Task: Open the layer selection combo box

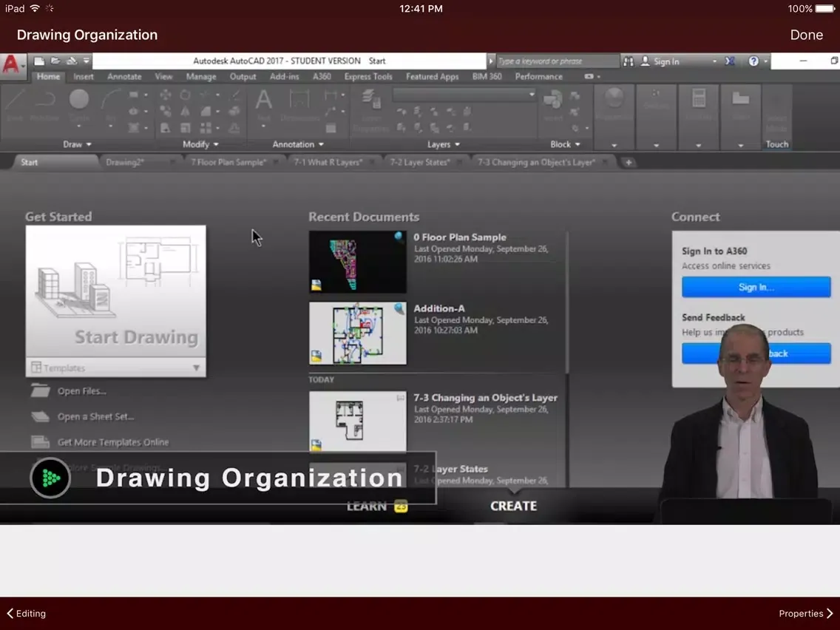Action: [464, 95]
